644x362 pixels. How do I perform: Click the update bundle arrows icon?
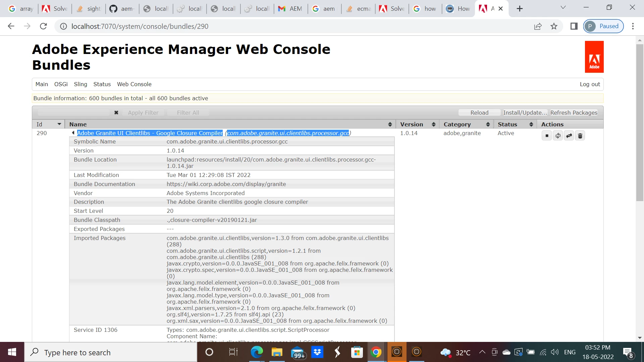click(x=569, y=136)
